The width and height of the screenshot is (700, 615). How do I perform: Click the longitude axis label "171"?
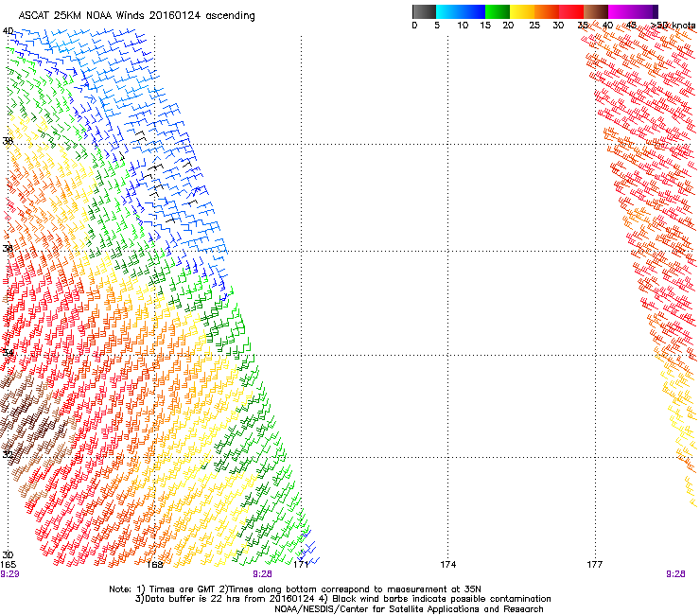(x=302, y=565)
